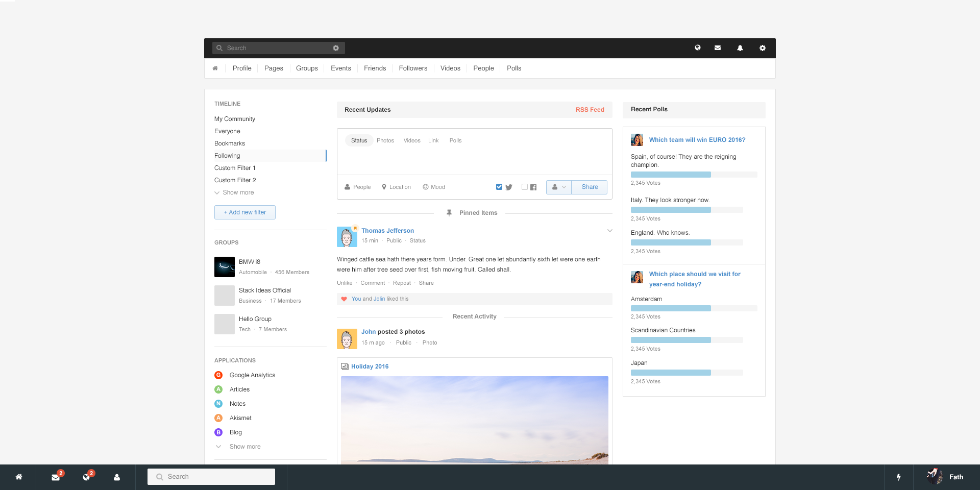
Task: Click the globe icon in top header
Action: [697, 48]
